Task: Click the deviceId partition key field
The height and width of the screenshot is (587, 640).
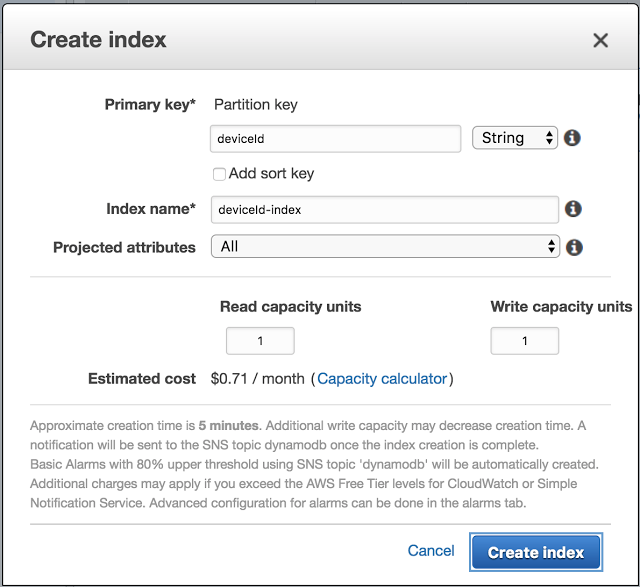Action: 334,138
